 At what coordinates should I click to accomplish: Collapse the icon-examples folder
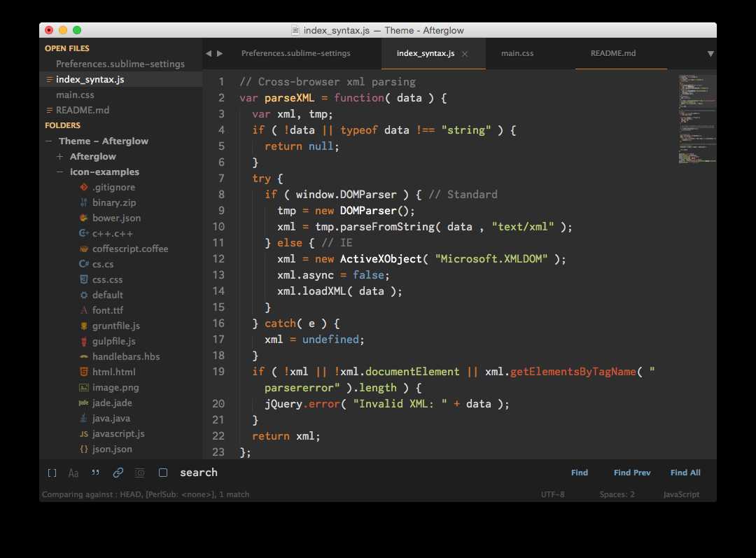[x=59, y=172]
